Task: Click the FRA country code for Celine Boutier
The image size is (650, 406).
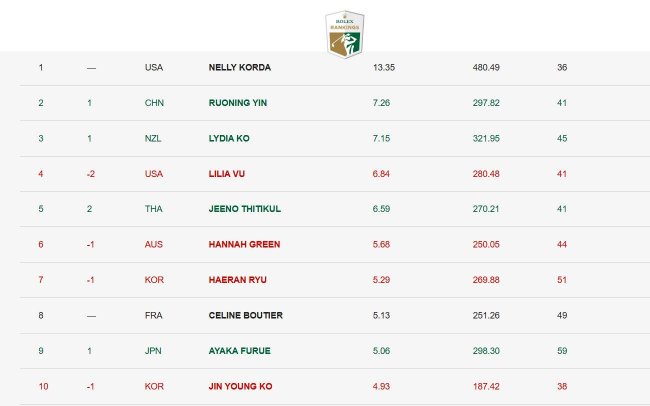Action: [x=153, y=315]
